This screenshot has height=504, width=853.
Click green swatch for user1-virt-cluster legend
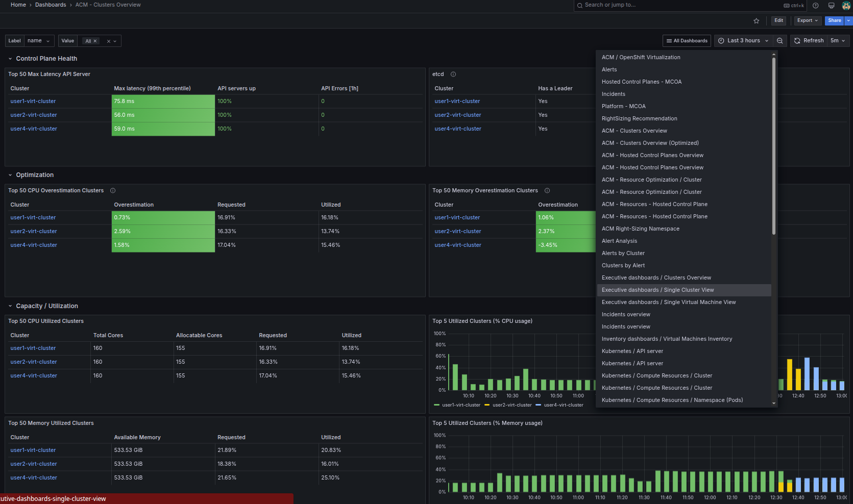pyautogui.click(x=436, y=405)
